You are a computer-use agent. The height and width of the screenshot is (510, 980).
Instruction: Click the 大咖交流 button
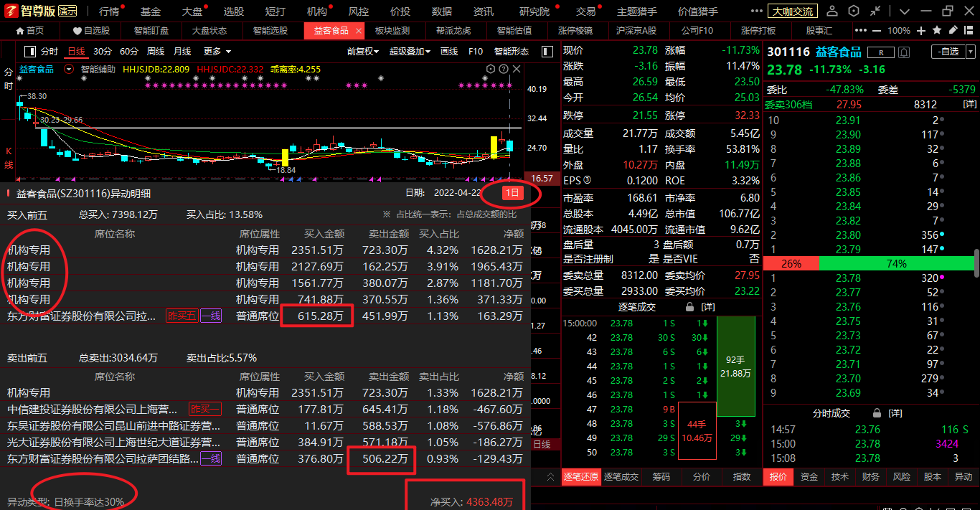[x=792, y=11]
